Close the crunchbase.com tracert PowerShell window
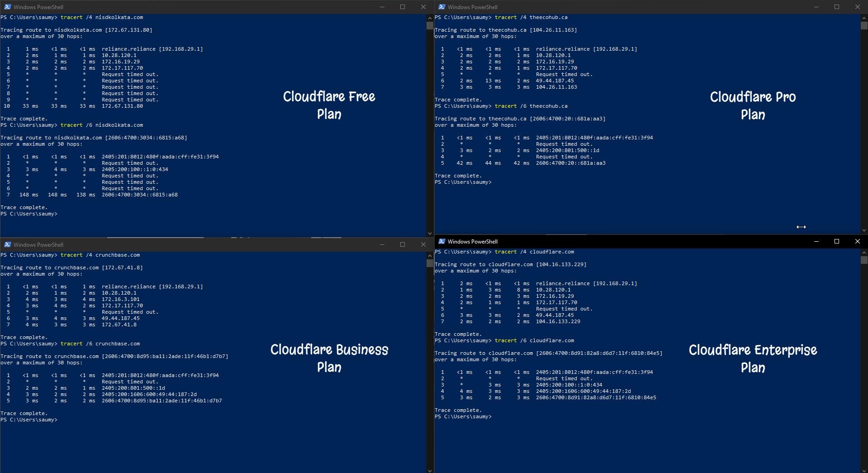Viewport: 868px width, 473px height. 423,244
